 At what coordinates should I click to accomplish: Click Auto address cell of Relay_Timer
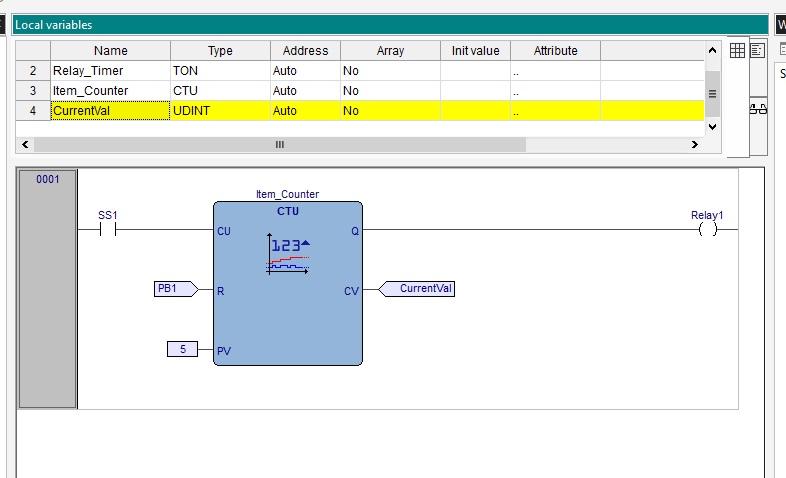pyautogui.click(x=305, y=71)
